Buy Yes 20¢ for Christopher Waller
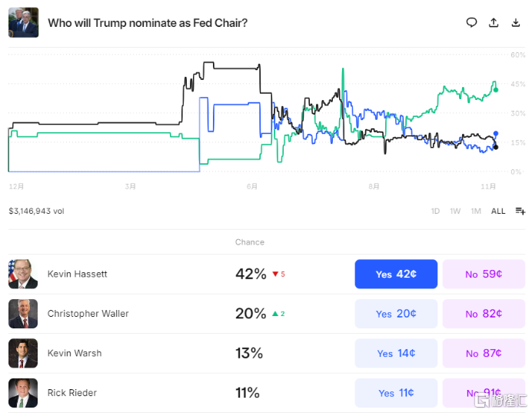Image resolution: width=532 pixels, height=413 pixels. [x=396, y=314]
